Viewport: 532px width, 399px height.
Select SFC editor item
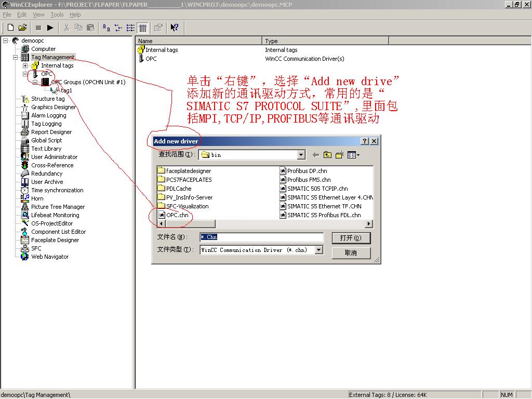pyautogui.click(x=36, y=248)
